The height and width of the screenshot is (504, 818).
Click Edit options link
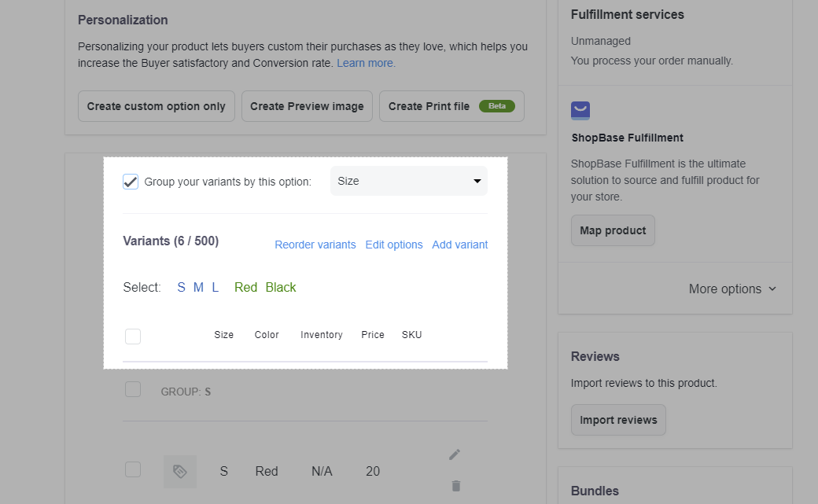(394, 245)
